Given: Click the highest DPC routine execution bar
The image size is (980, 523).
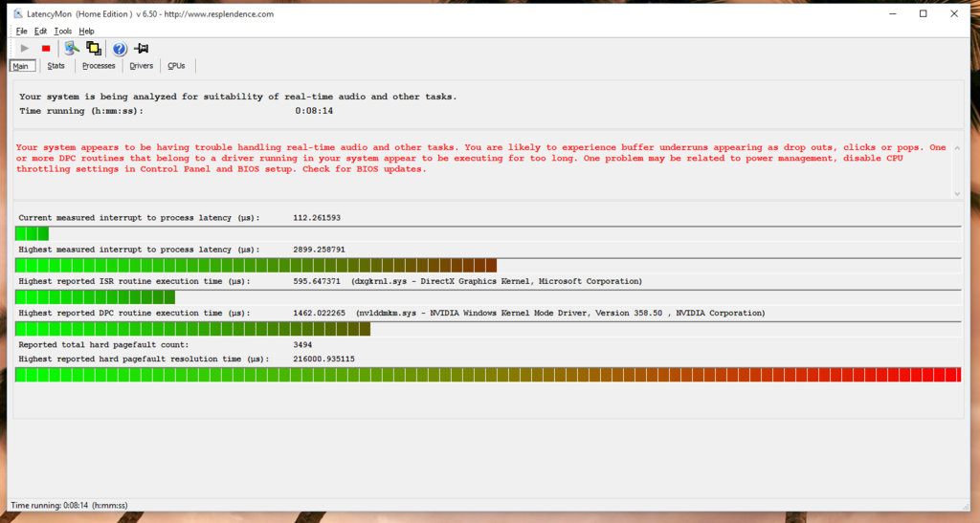Looking at the screenshot, I should click(x=193, y=329).
